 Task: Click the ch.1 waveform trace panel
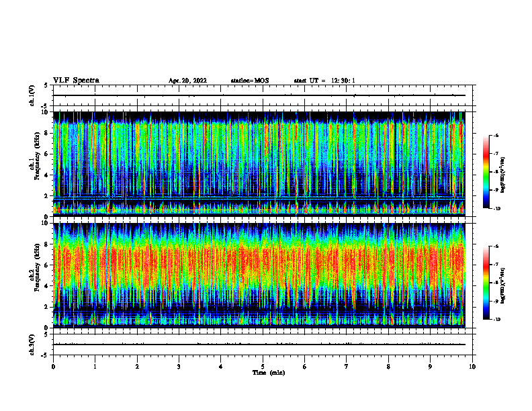[x=263, y=95]
